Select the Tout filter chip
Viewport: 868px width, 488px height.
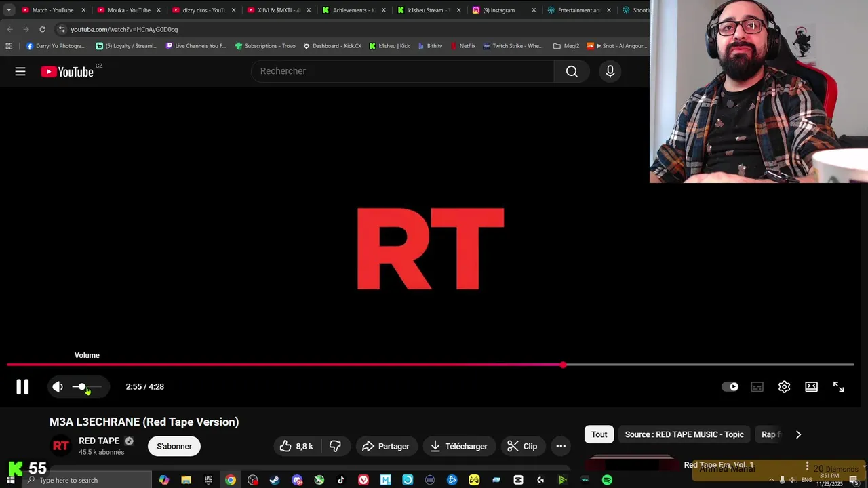[x=599, y=434]
